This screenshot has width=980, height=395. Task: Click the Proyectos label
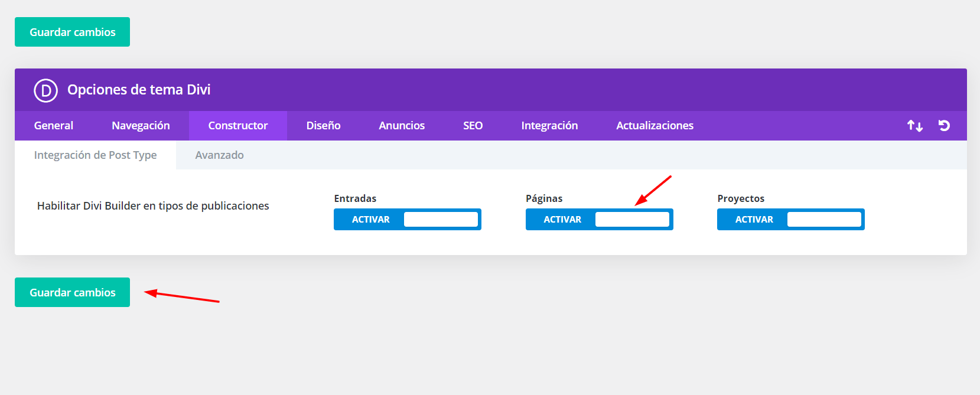pyautogui.click(x=741, y=198)
